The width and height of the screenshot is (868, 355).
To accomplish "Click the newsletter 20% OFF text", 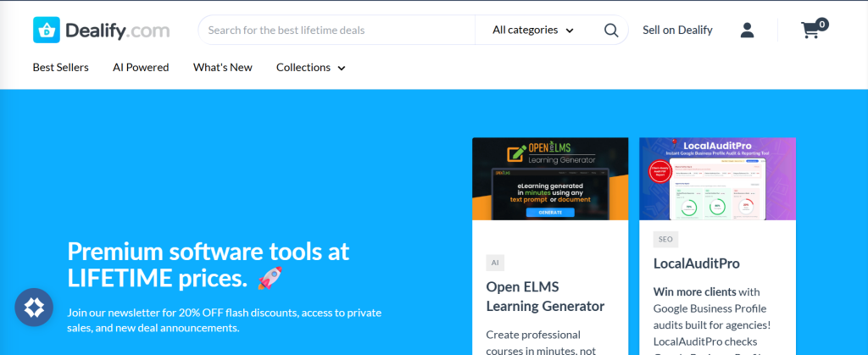I will pyautogui.click(x=224, y=320).
